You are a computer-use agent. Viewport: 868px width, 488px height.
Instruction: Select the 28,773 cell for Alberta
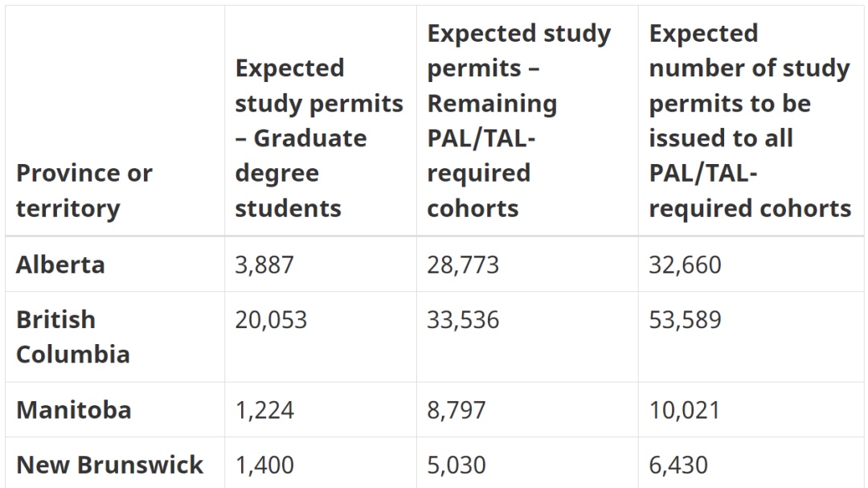click(x=463, y=265)
